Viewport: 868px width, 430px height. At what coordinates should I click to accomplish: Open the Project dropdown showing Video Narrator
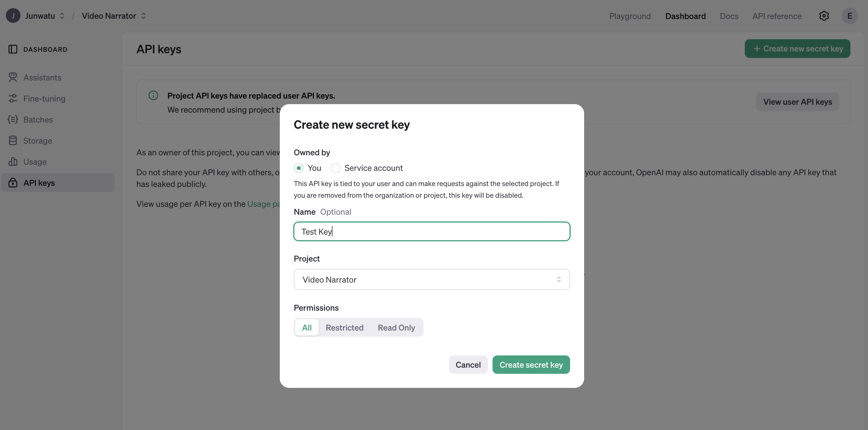[431, 279]
